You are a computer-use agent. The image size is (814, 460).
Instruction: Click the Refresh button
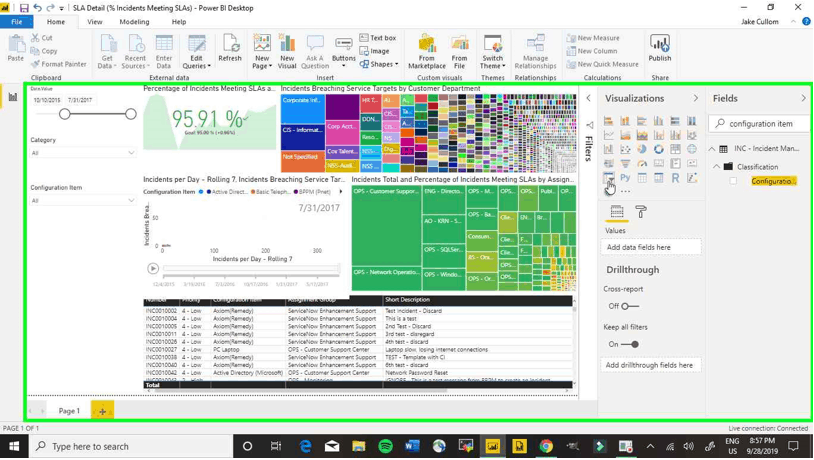point(230,49)
